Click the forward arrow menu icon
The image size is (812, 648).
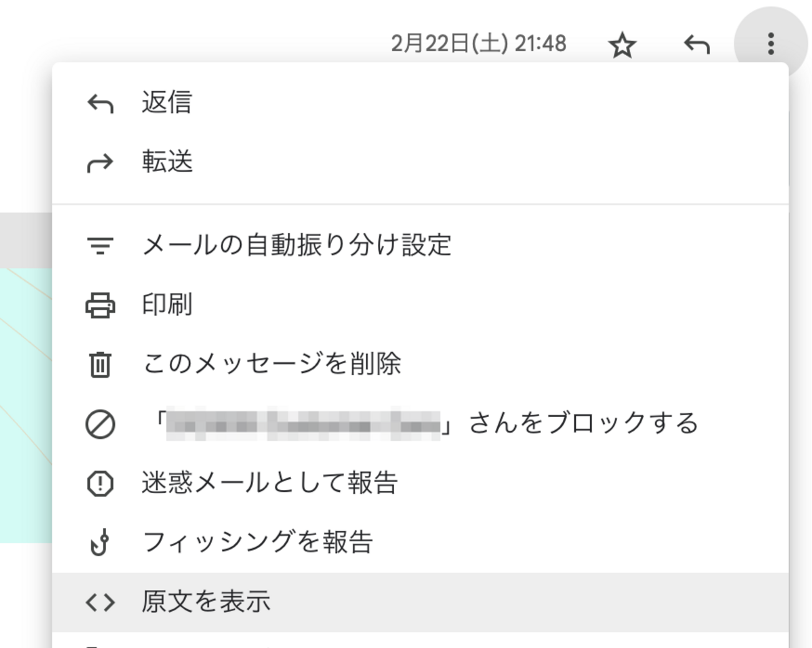click(x=100, y=163)
